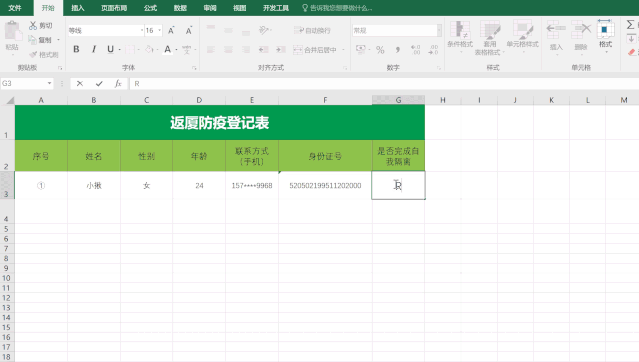Viewport: 639px width, 362px height.
Task: Click the fill color bucket icon
Action: click(x=149, y=49)
